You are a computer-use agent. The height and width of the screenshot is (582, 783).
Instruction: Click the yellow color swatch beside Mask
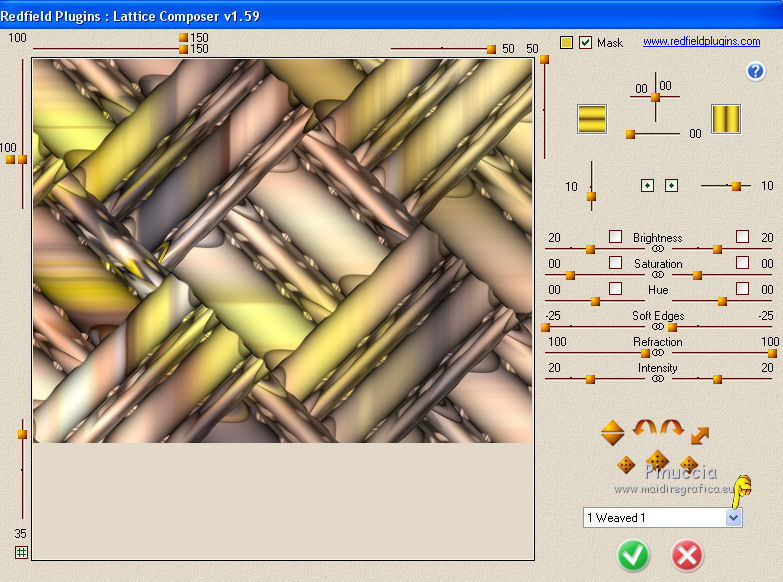click(566, 42)
